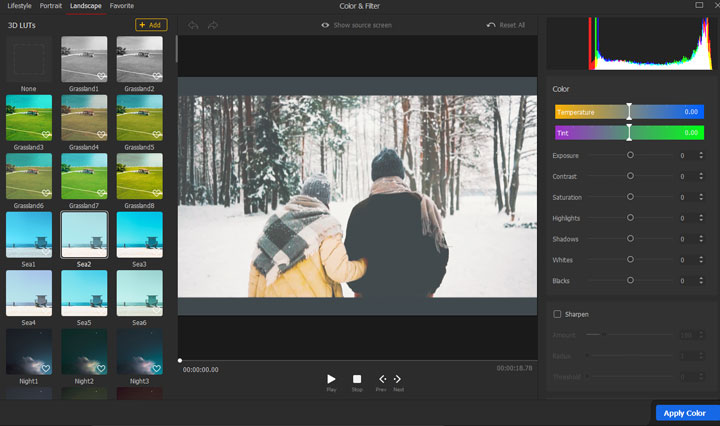720x426 pixels.
Task: Switch to the Lifestyle tab
Action: point(19,6)
